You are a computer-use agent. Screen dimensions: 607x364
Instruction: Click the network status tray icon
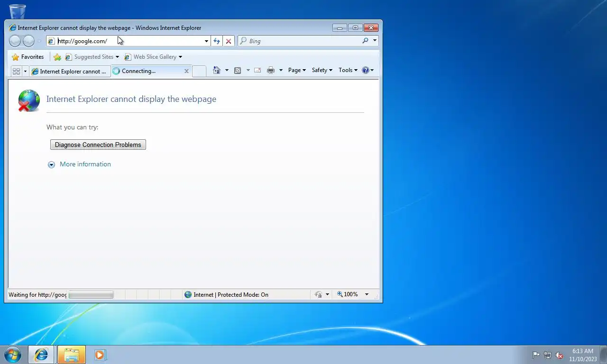[548, 355]
